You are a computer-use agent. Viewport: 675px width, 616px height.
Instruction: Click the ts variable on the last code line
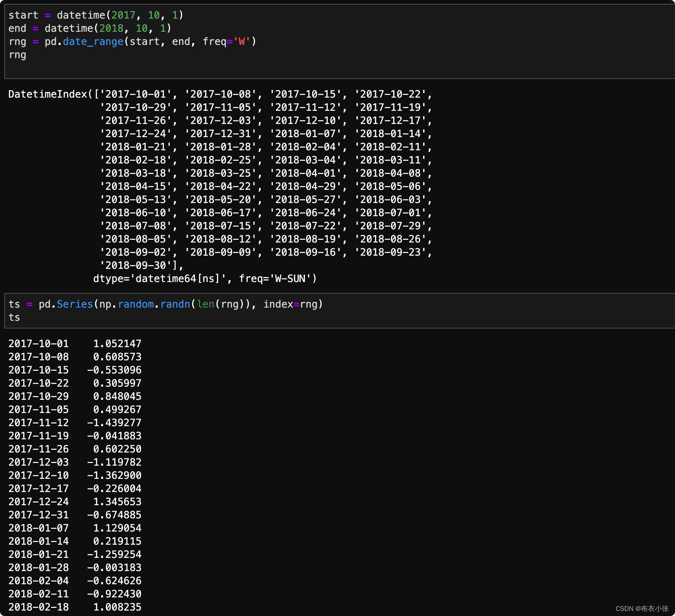[14, 317]
